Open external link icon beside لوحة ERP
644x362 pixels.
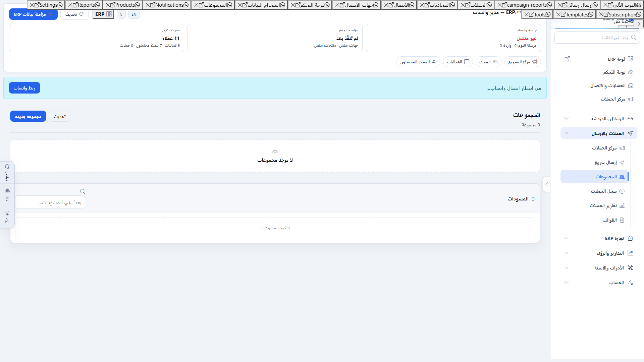pos(567,59)
